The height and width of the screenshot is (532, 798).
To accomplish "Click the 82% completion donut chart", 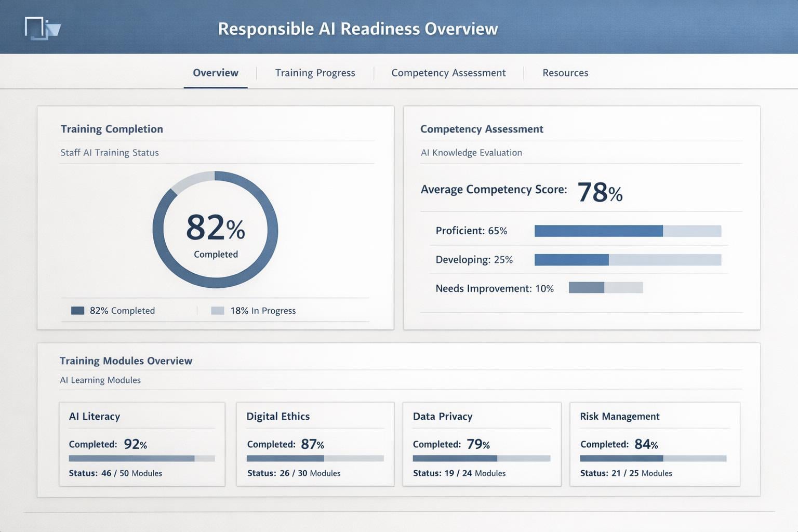I will [215, 230].
